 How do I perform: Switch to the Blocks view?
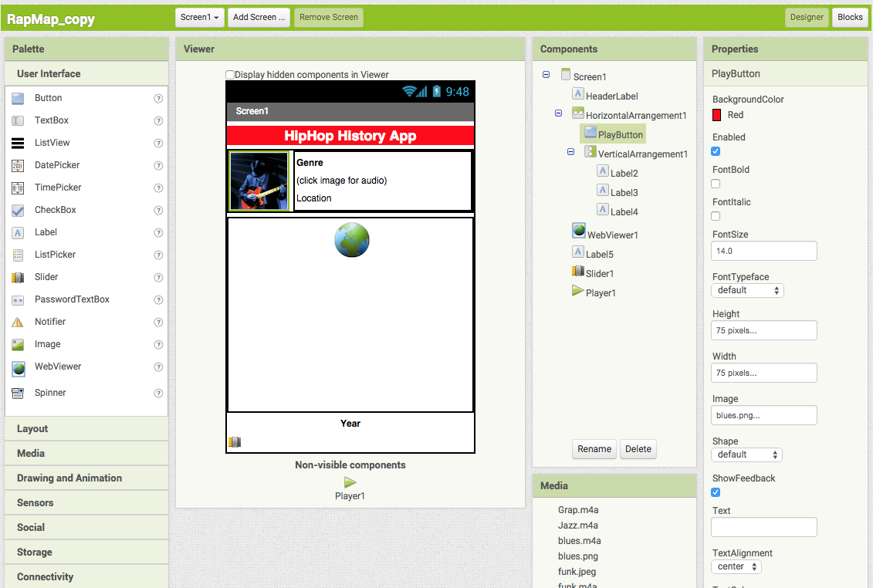[850, 17]
